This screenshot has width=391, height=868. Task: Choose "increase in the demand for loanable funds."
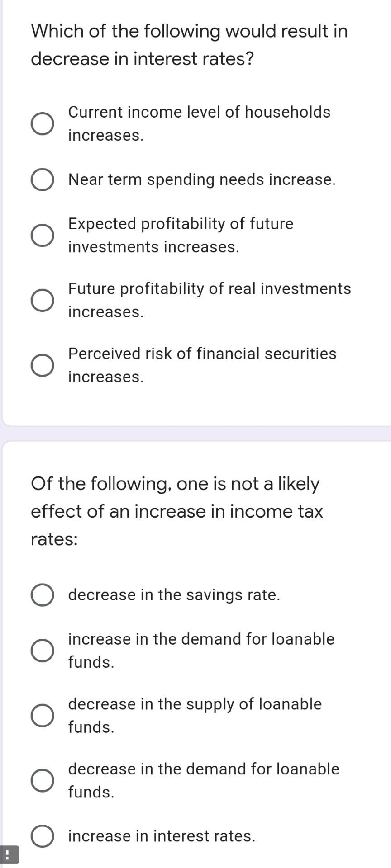(x=42, y=650)
